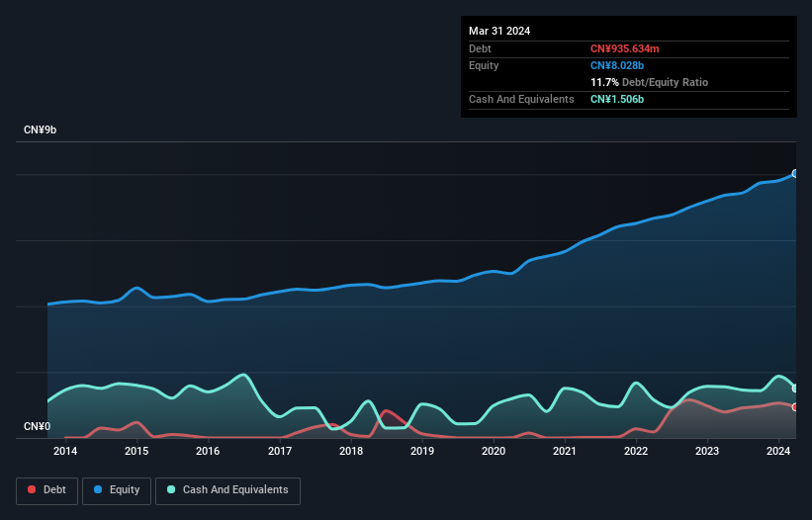Click the 2016 x-axis label
The height and width of the screenshot is (520, 812).
208,451
